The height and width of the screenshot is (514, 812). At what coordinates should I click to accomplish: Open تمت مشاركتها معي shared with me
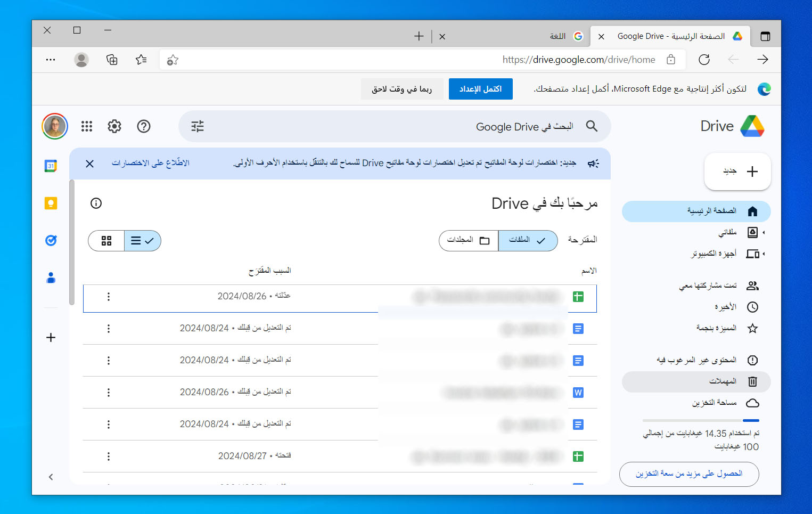pos(696,286)
